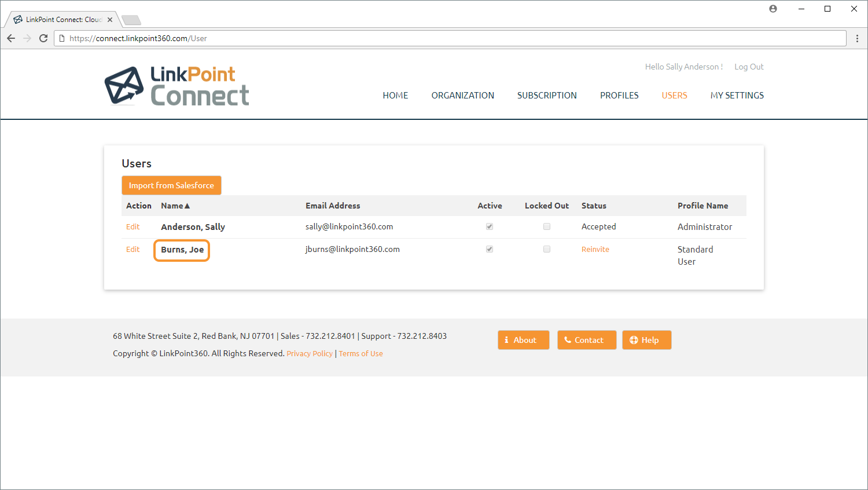Go back with the browser back arrow
The width and height of the screenshot is (868, 490).
coord(11,38)
